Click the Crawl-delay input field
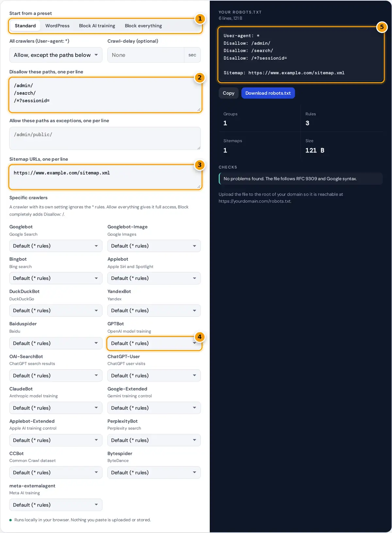The height and width of the screenshot is (533, 392). click(x=146, y=55)
